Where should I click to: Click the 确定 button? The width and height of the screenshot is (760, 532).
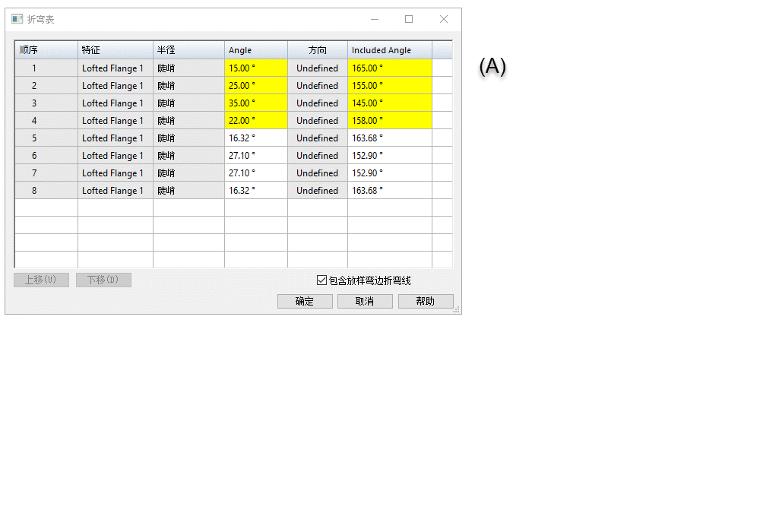pyautogui.click(x=305, y=302)
